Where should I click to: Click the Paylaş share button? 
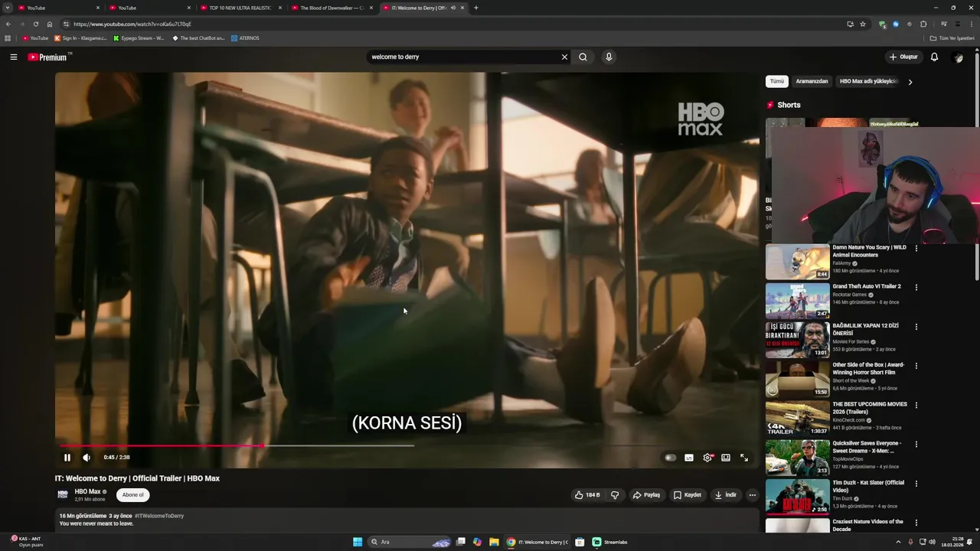(646, 495)
